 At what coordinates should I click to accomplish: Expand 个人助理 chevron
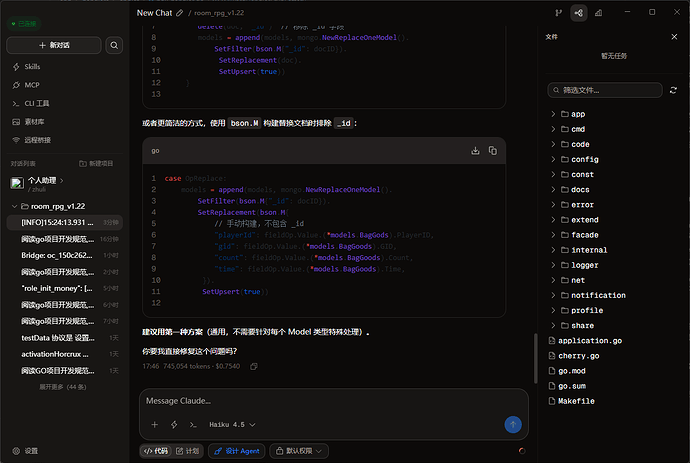click(62, 180)
